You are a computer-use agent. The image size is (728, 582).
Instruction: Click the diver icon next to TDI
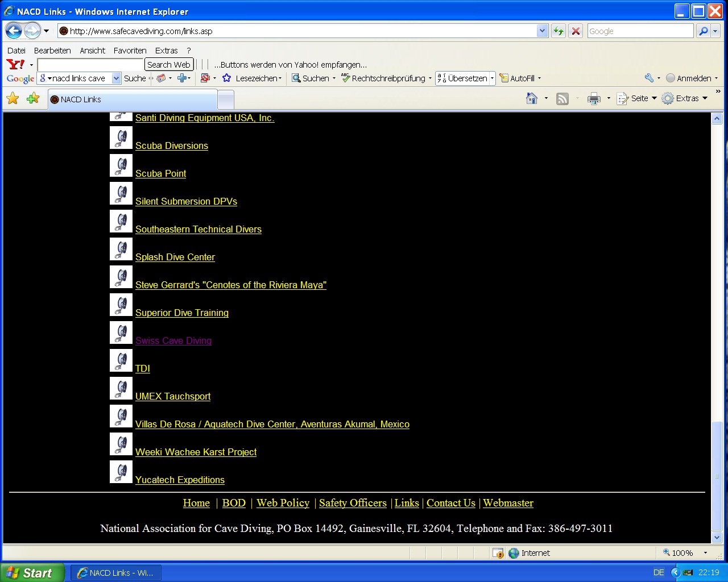(x=121, y=360)
